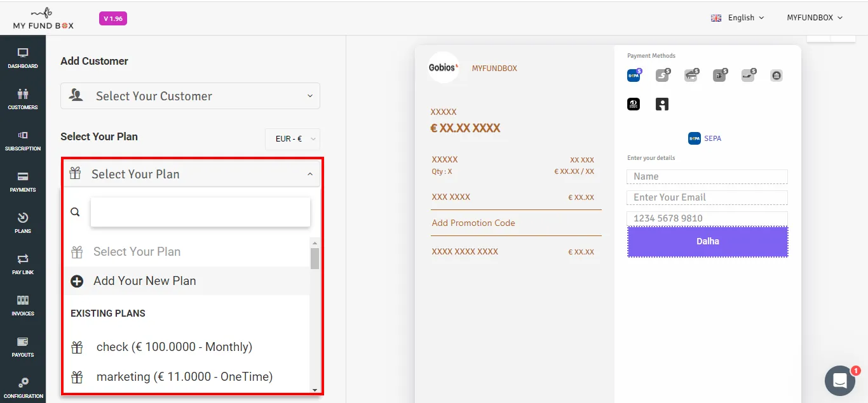Open Payments in the sidebar
The width and height of the screenshot is (868, 403).
coord(23,182)
